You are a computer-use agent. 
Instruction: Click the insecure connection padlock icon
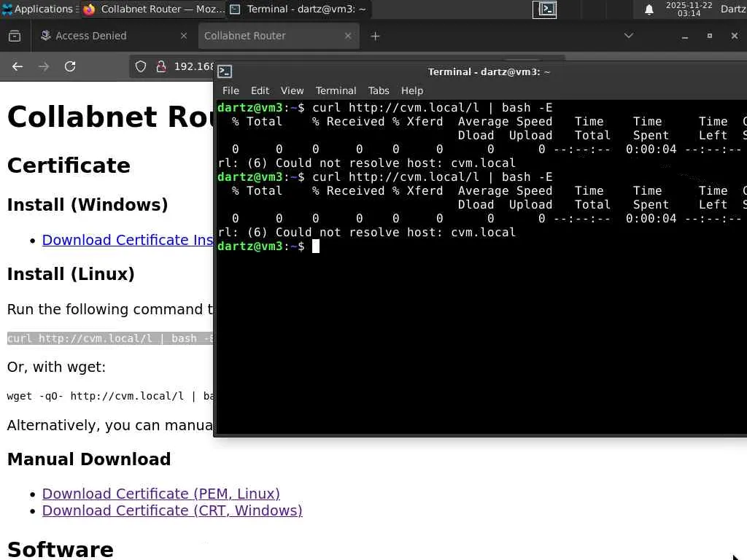coord(161,66)
